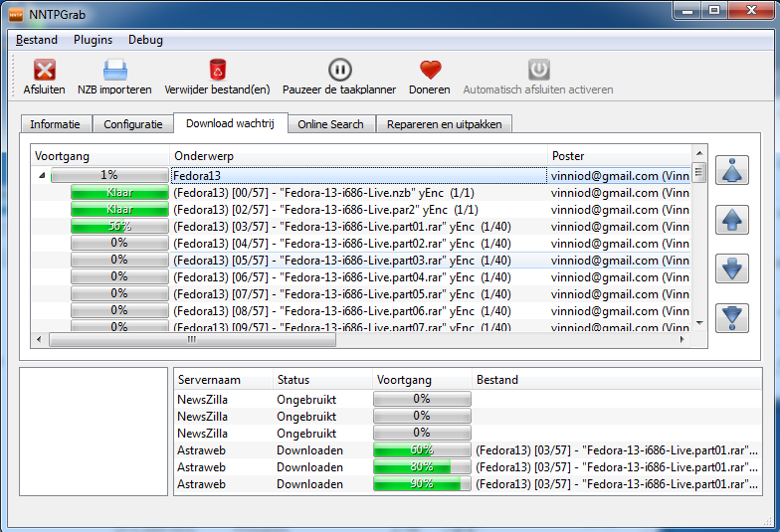Move the selected item up one position
This screenshot has height=532, width=780.
pos(731,220)
